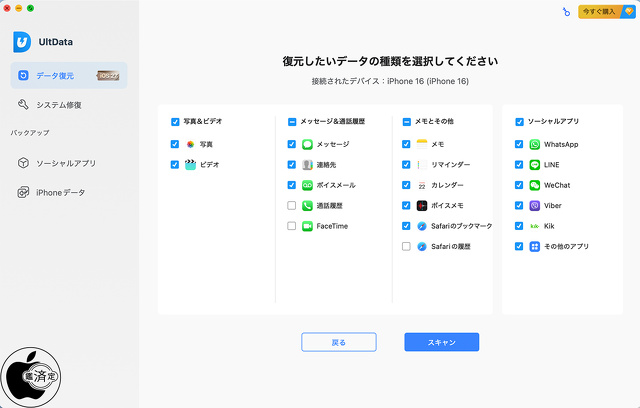Uncheck the Kik checkbox
The height and width of the screenshot is (408, 640).
pyautogui.click(x=519, y=226)
